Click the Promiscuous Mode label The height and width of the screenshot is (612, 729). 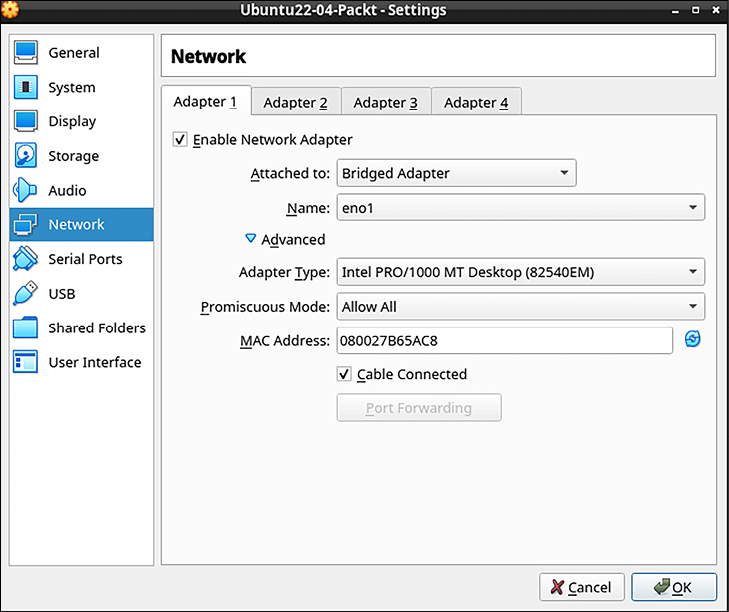(x=265, y=307)
